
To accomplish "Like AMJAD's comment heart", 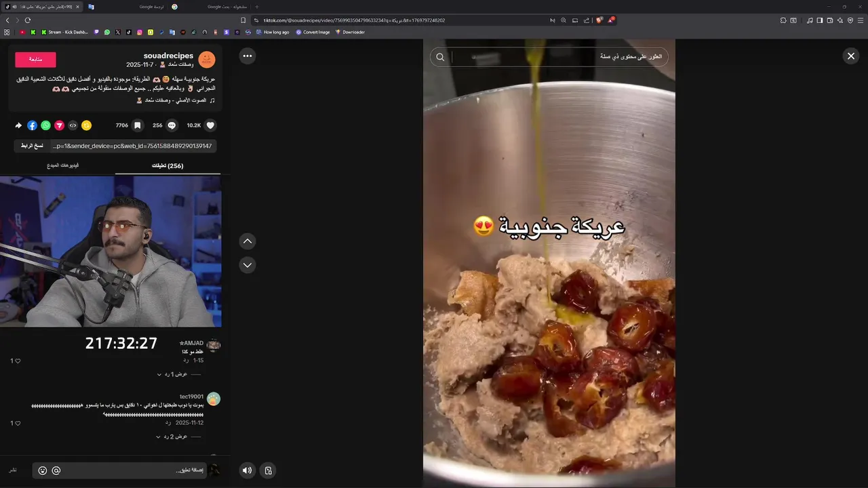I will pyautogui.click(x=18, y=361).
